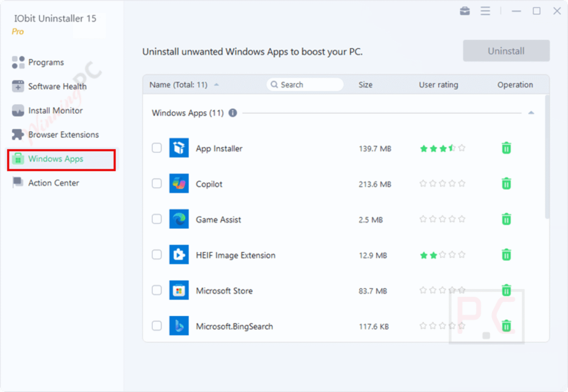Click the Microsoft Store app icon
The width and height of the screenshot is (568, 392).
click(x=179, y=290)
